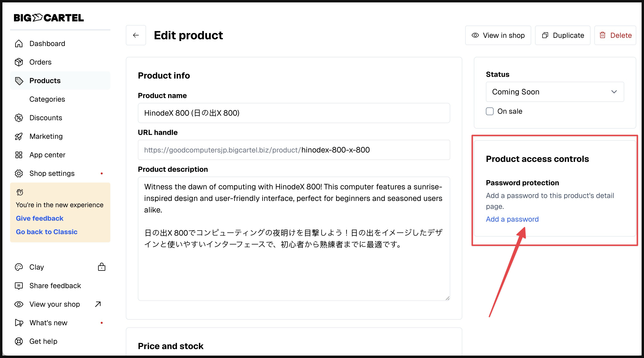Click the Marketing rocket icon
Viewport: 644px width, 358px height.
pos(19,136)
